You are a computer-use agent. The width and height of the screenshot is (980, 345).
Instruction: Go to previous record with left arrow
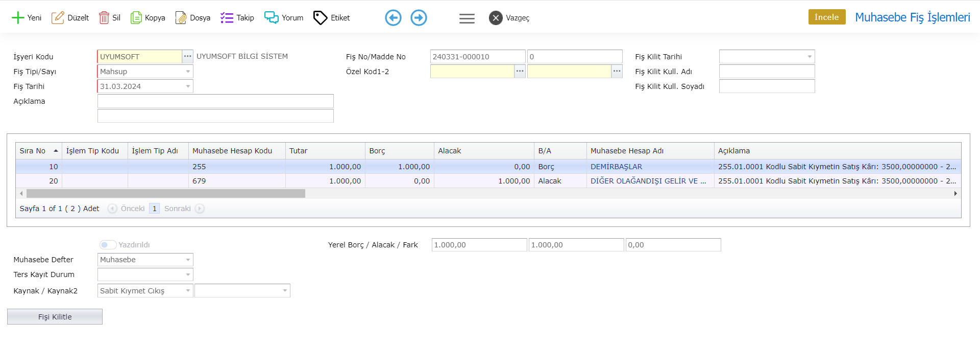(393, 18)
